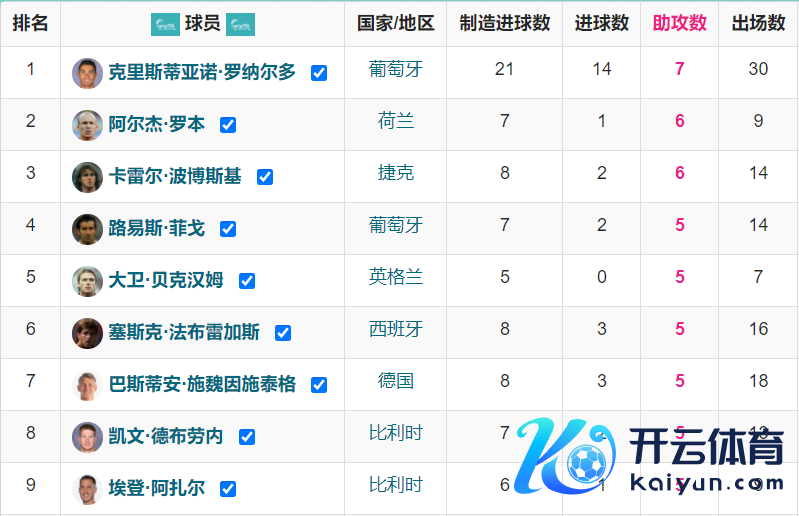Uncheck the checkbox next to 克里斯蒂亚诺·罗纳尔多
The width and height of the screenshot is (799, 516).
319,73
